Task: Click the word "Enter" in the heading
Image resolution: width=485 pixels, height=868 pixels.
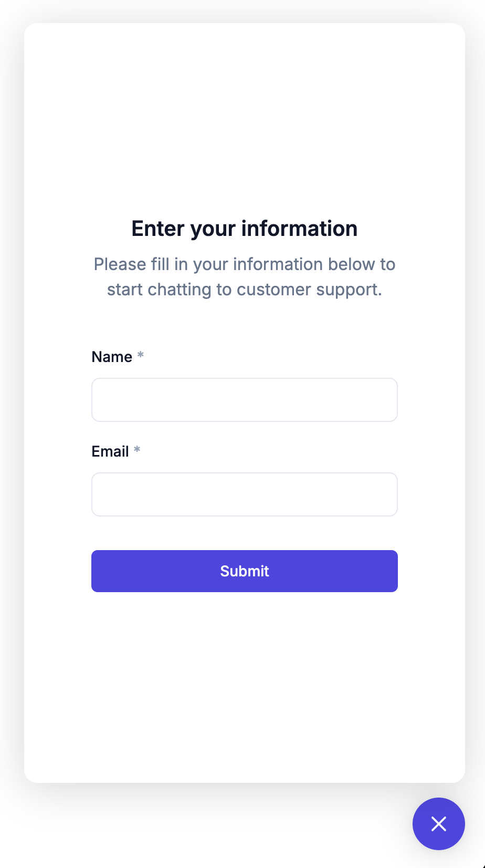Action: [157, 229]
